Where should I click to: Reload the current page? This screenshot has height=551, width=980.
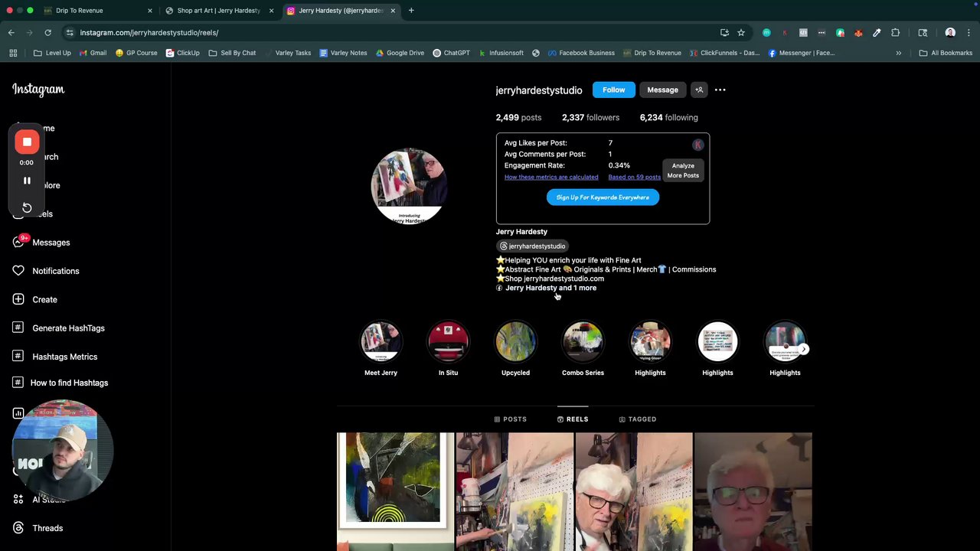click(47, 33)
